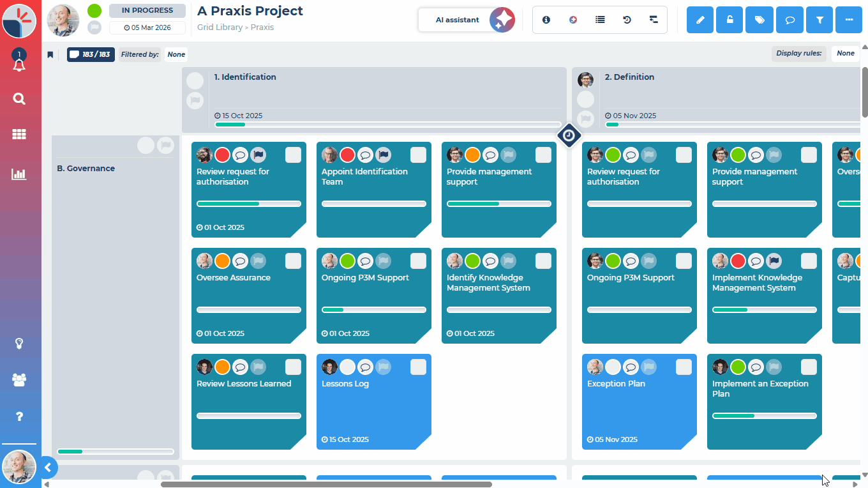Open the analytics bar chart icon in sidebar
868x488 pixels.
pos(19,174)
